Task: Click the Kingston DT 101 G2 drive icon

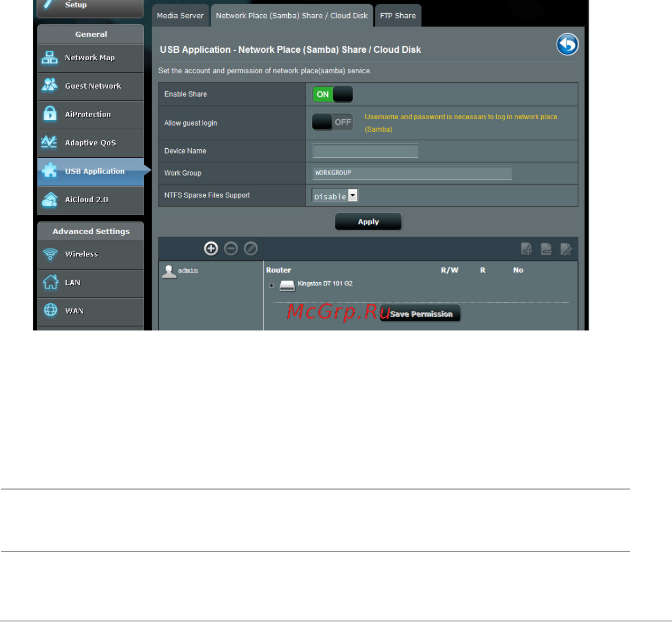Action: point(287,285)
